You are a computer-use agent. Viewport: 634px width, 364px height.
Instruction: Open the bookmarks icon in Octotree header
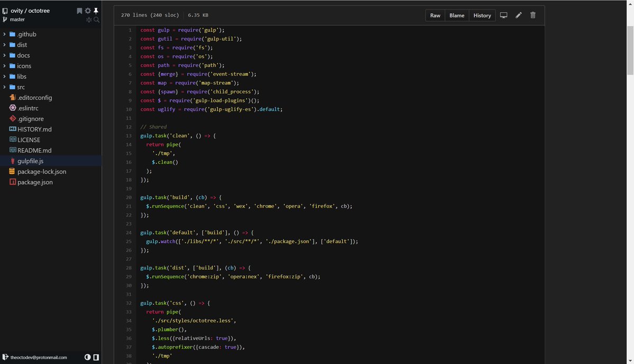coord(79,11)
